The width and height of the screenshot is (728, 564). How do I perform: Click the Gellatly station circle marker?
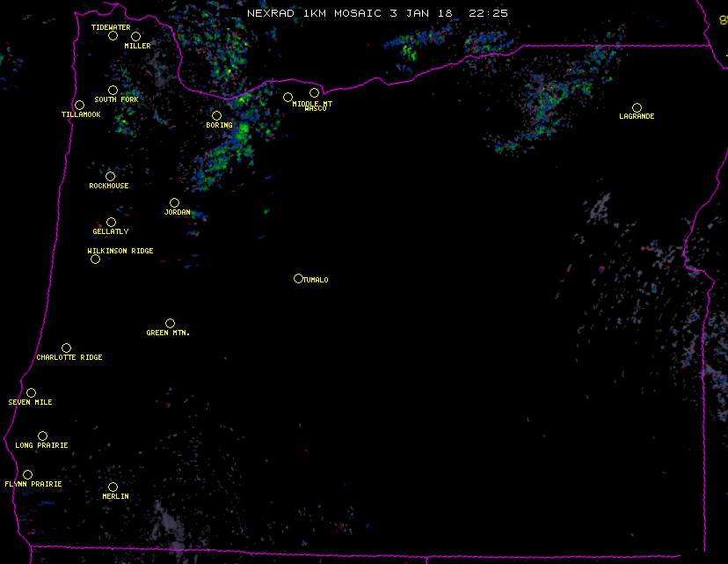pyautogui.click(x=111, y=222)
